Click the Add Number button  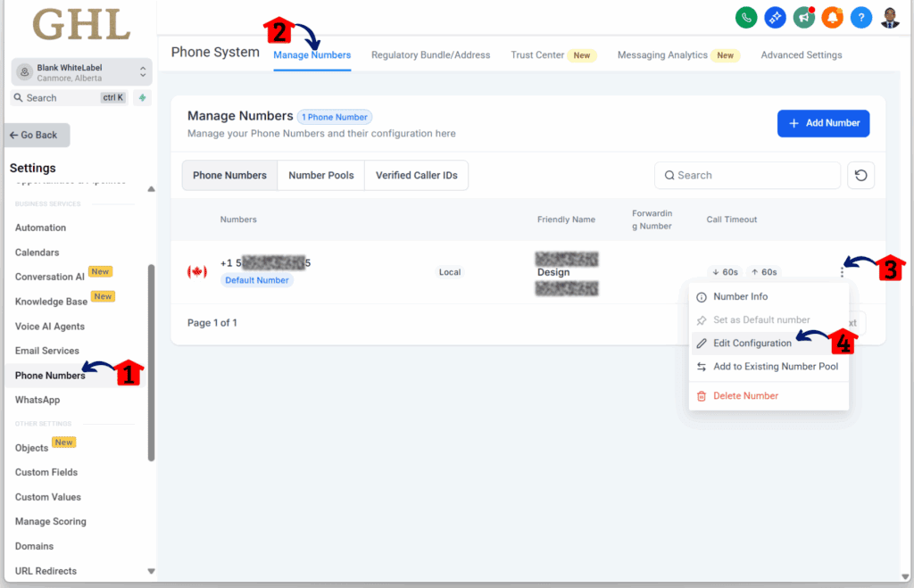pyautogui.click(x=823, y=123)
